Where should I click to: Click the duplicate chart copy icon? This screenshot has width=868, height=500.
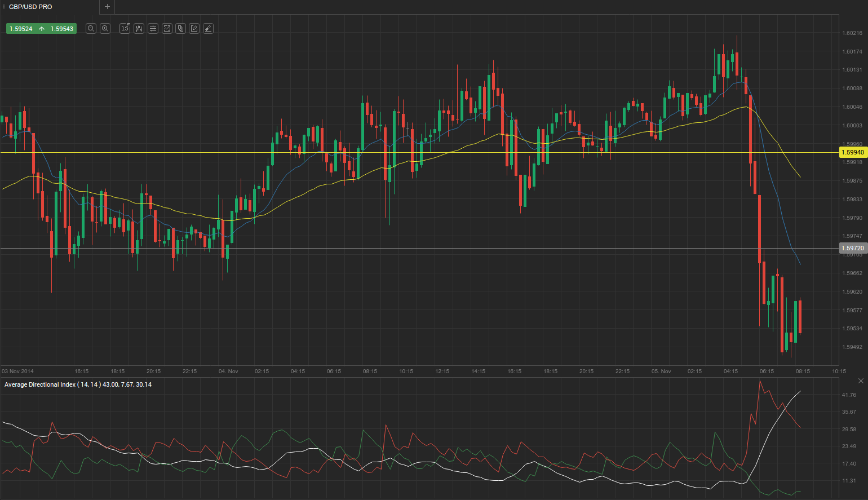[x=180, y=29]
